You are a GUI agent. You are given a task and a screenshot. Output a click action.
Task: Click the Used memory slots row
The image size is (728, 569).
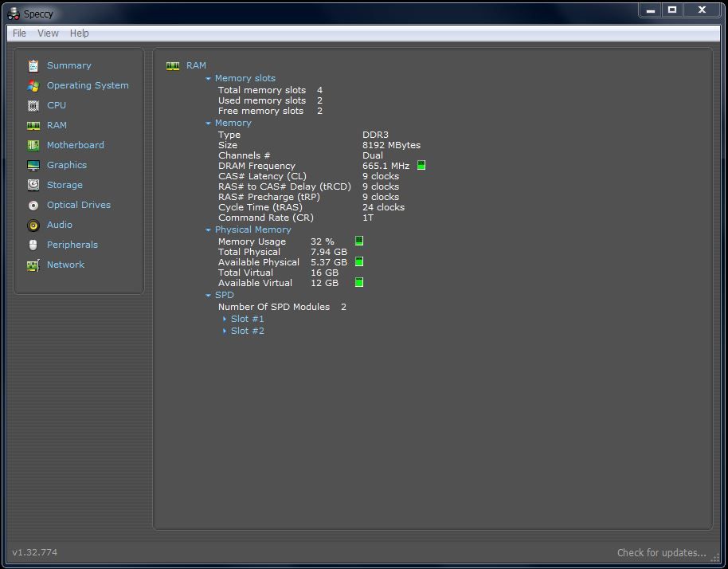click(x=270, y=100)
